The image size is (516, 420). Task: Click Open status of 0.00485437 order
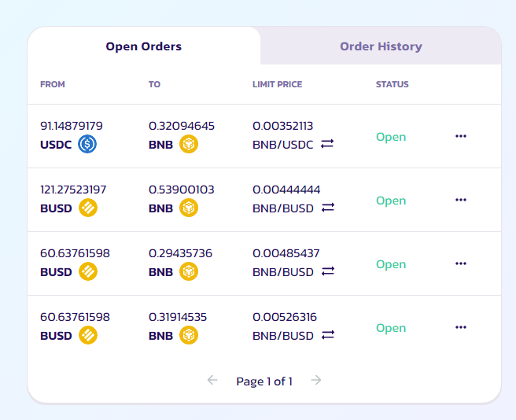click(391, 264)
